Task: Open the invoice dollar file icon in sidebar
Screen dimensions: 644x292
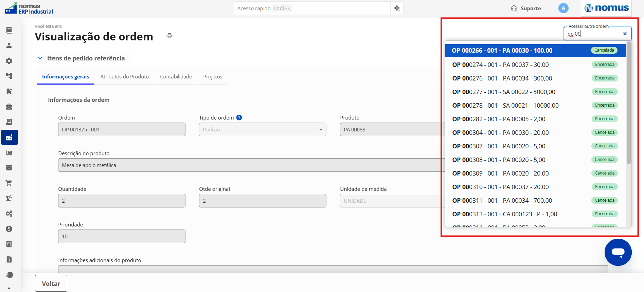Action: point(9,259)
